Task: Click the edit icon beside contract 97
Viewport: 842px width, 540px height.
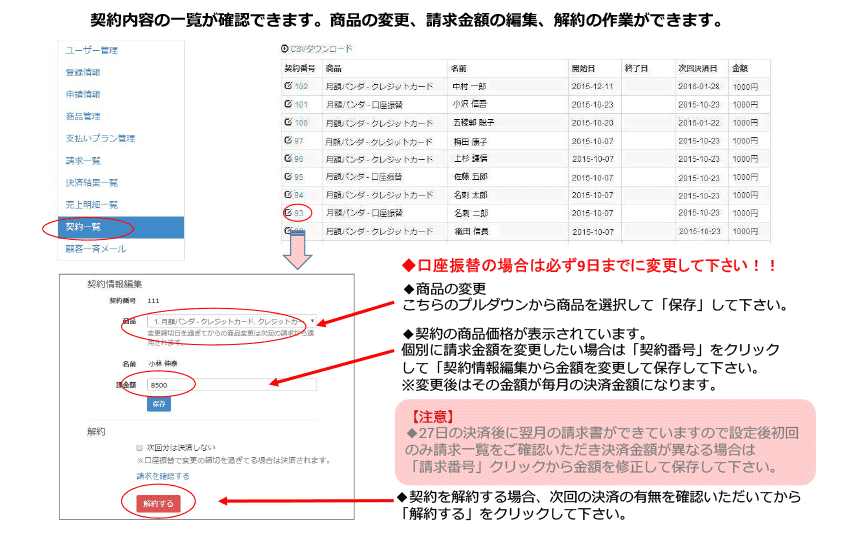Action: (288, 140)
